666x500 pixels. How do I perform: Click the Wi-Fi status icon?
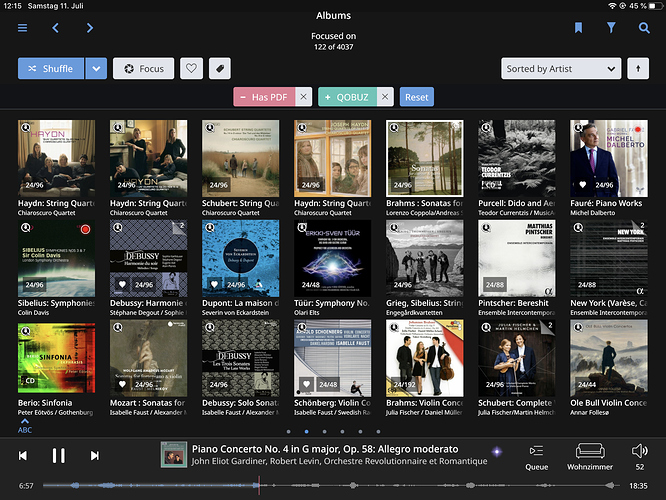tap(612, 6)
